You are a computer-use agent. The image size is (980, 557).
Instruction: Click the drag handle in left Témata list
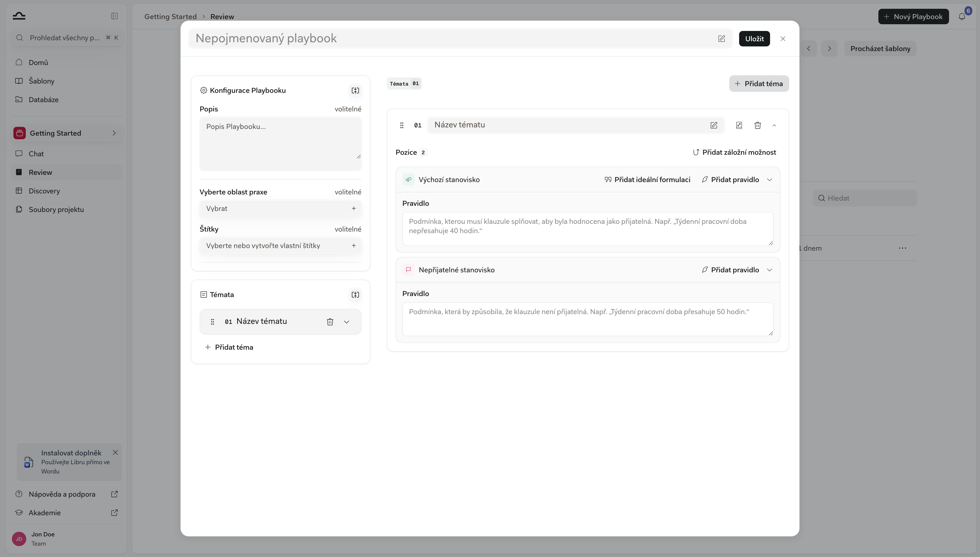pyautogui.click(x=212, y=322)
